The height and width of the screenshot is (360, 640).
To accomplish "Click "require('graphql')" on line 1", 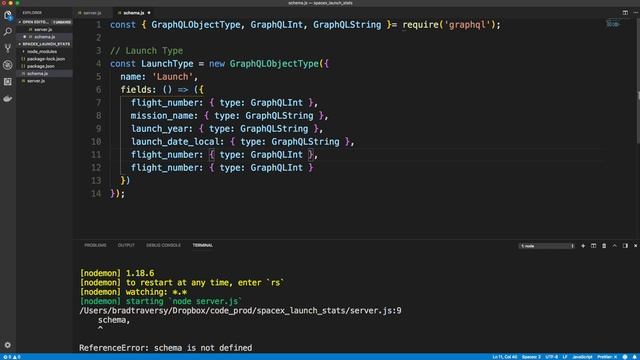I will (x=449, y=24).
